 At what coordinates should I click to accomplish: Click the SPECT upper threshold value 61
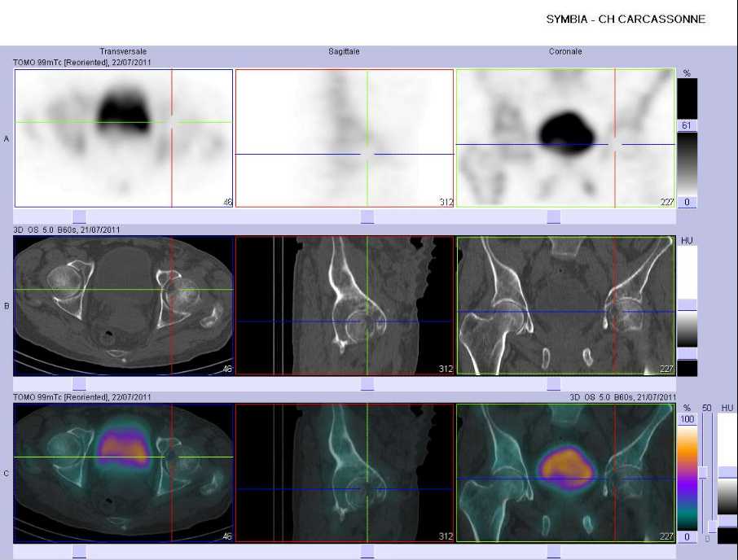tap(687, 125)
